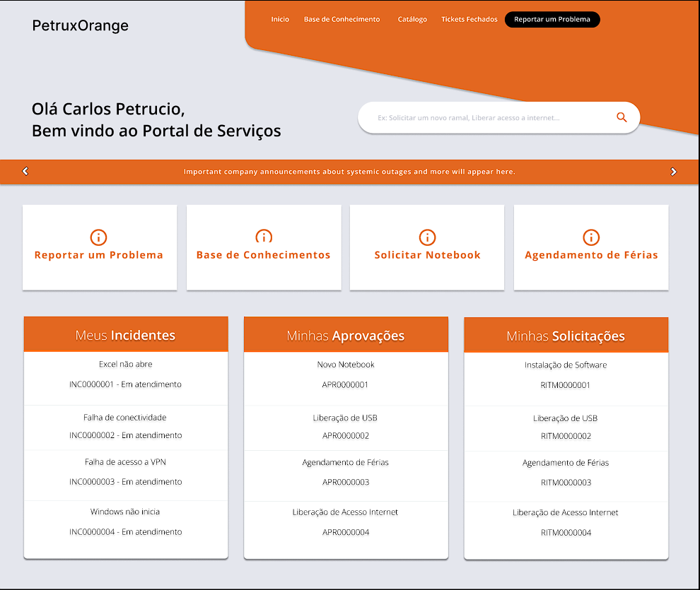Click the info icon above Base de Conhecimentos
This screenshot has width=700, height=590.
coord(263,237)
